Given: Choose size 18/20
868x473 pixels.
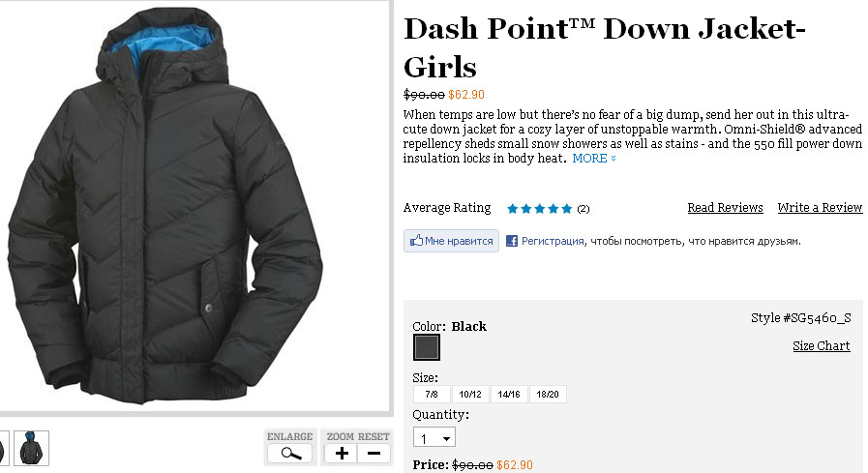Looking at the screenshot, I should (548, 395).
